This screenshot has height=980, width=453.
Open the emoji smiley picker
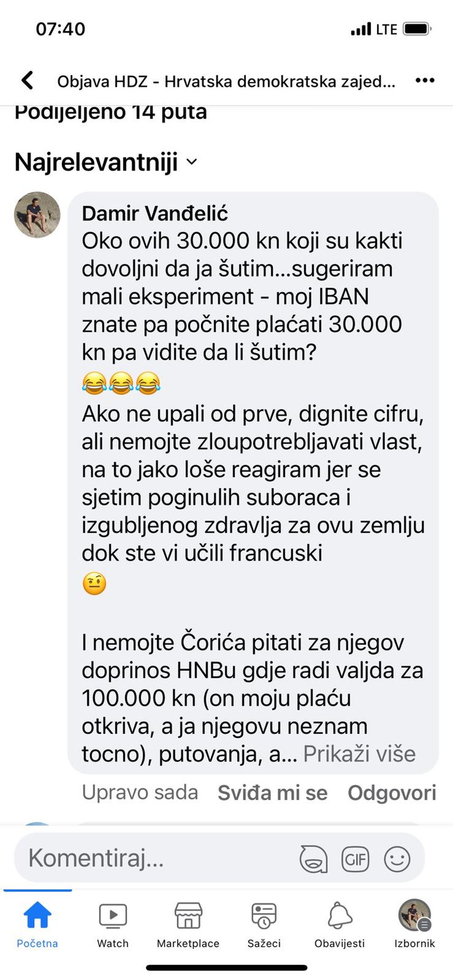coord(397,859)
